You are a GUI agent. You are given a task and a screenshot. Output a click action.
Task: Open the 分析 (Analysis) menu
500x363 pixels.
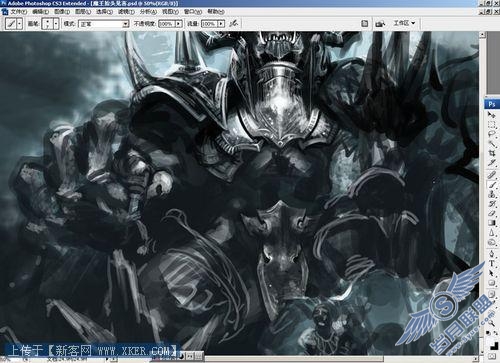pos(148,12)
